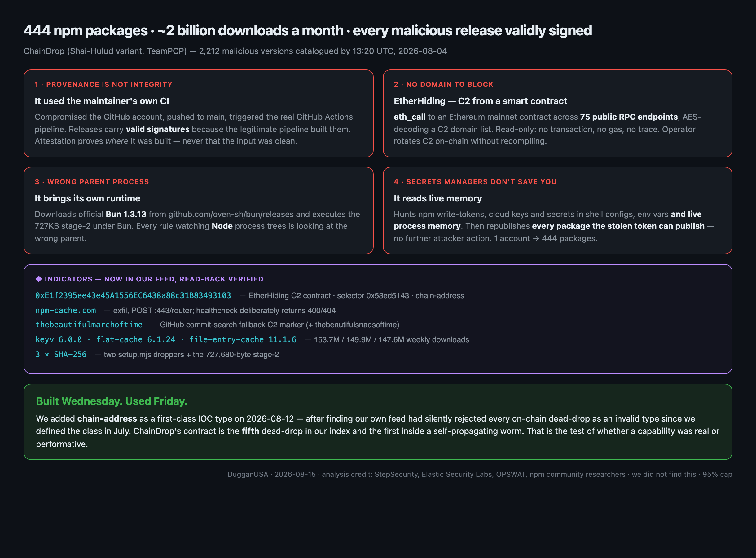The height and width of the screenshot is (558, 756).
Task: Click the '3 × SHA-256' indicator
Action: (x=61, y=354)
